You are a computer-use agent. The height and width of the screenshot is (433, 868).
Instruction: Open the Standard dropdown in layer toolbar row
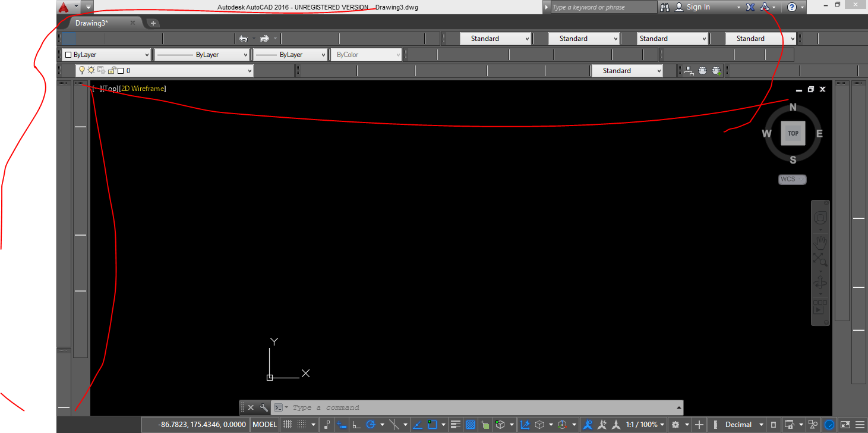point(627,71)
